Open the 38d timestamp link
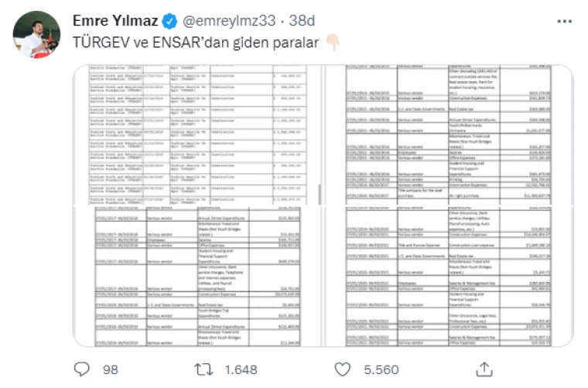This screenshot has height=388, width=588. 302,21
